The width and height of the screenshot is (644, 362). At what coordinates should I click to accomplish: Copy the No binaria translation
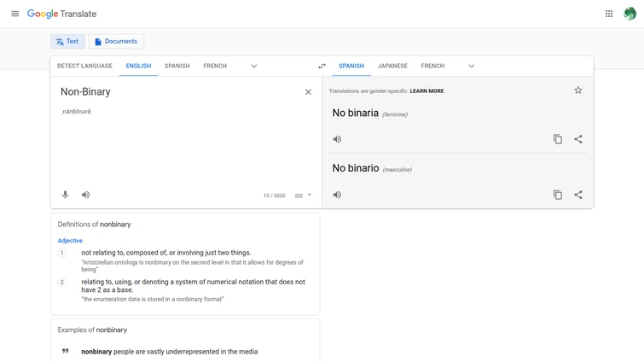click(557, 139)
